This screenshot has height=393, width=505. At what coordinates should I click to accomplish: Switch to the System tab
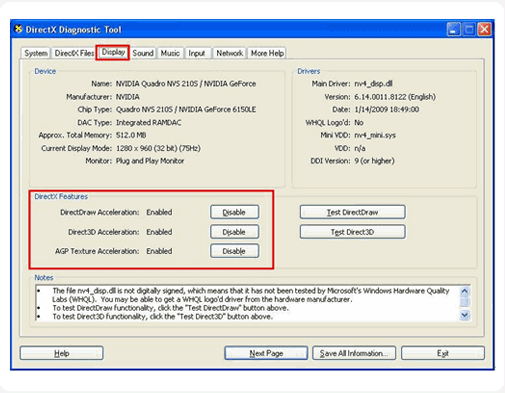tap(36, 53)
